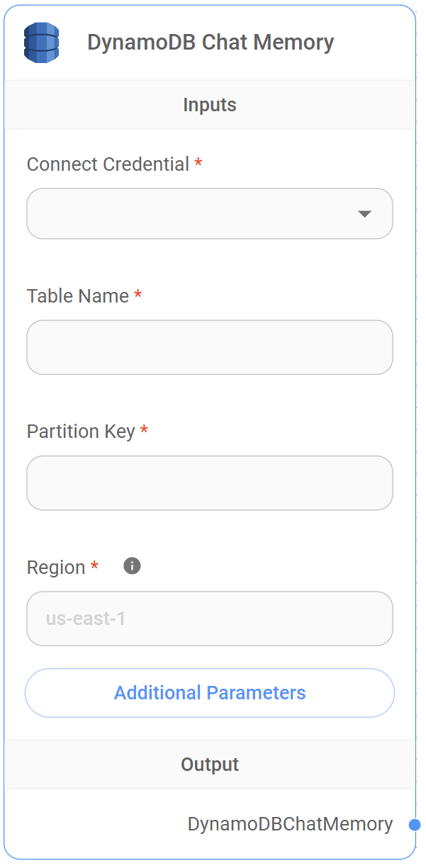Click the DynamoDB Chat Memory title text

click(x=210, y=42)
